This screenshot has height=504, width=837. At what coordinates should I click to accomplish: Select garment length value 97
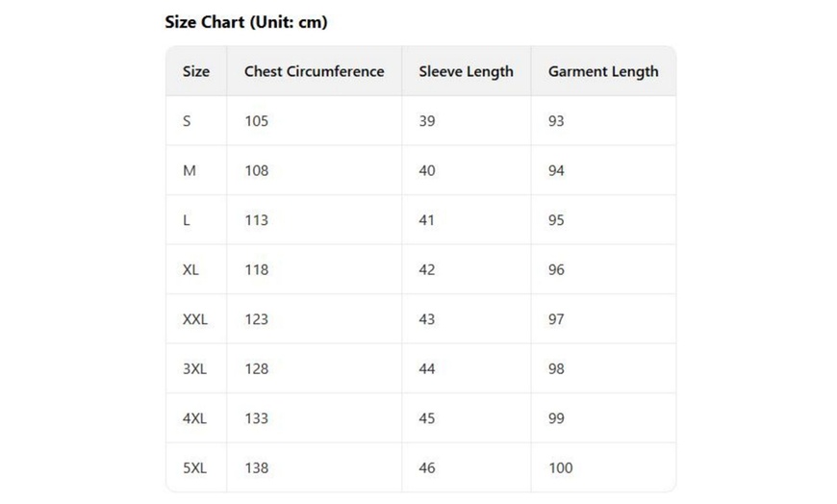(x=556, y=319)
